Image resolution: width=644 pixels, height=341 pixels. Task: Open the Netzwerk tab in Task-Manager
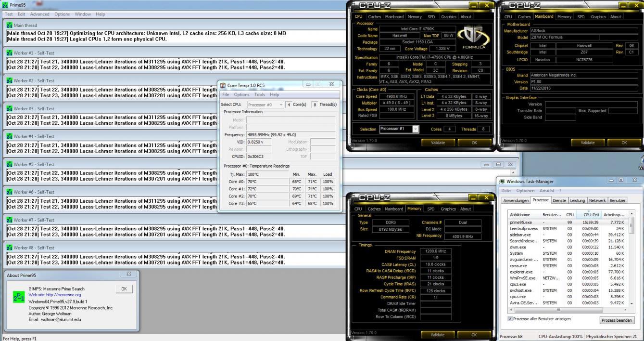tap(597, 200)
